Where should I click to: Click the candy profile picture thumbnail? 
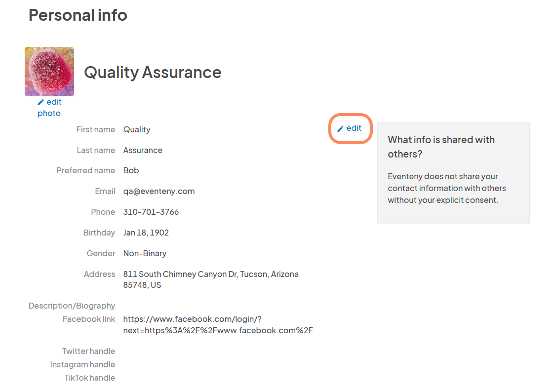pos(49,72)
